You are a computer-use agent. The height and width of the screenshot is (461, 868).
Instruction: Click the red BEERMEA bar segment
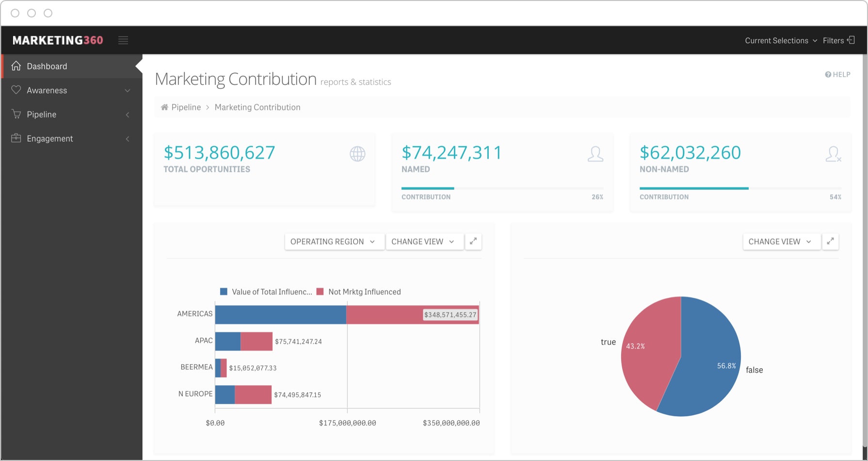tap(224, 368)
